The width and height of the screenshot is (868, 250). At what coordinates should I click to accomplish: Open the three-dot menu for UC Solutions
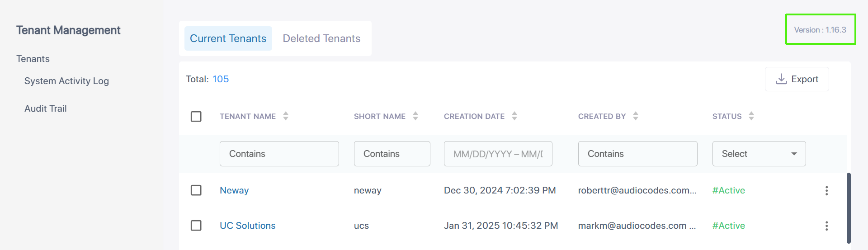pyautogui.click(x=826, y=226)
